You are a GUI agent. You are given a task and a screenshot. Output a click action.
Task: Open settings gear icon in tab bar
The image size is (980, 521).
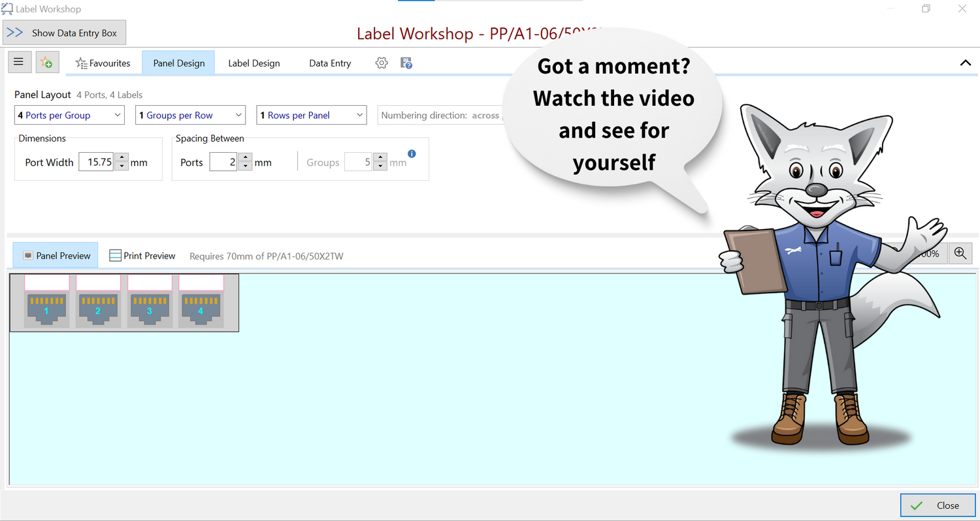click(382, 63)
